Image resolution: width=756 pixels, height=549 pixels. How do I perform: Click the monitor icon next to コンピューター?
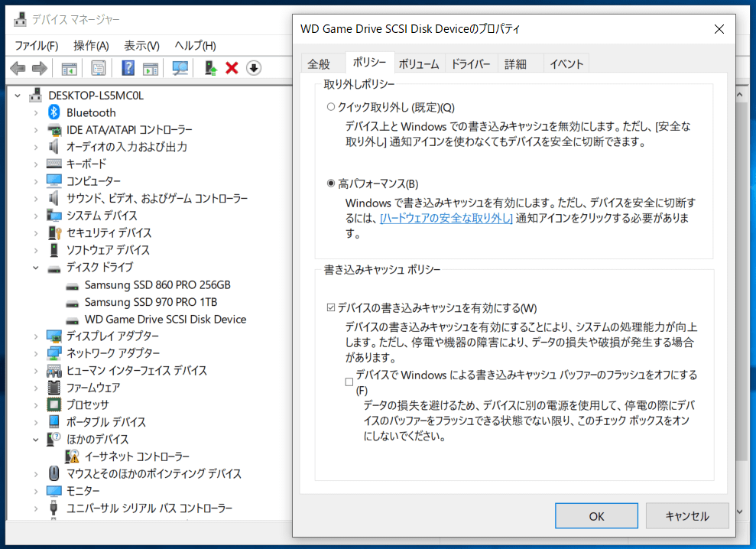click(x=54, y=181)
